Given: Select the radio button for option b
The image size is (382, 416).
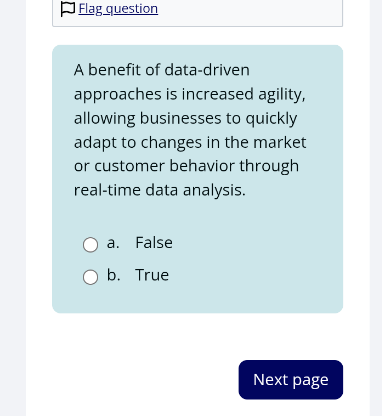Looking at the screenshot, I should click(x=90, y=277).
